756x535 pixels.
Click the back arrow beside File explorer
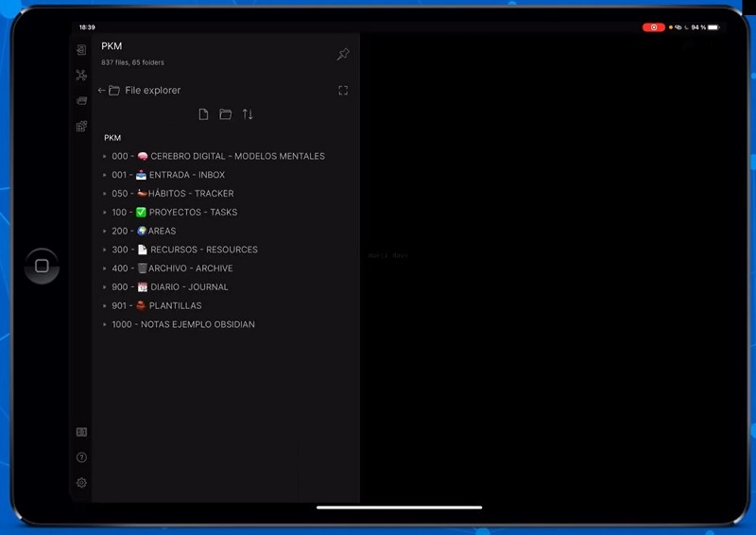pyautogui.click(x=101, y=90)
